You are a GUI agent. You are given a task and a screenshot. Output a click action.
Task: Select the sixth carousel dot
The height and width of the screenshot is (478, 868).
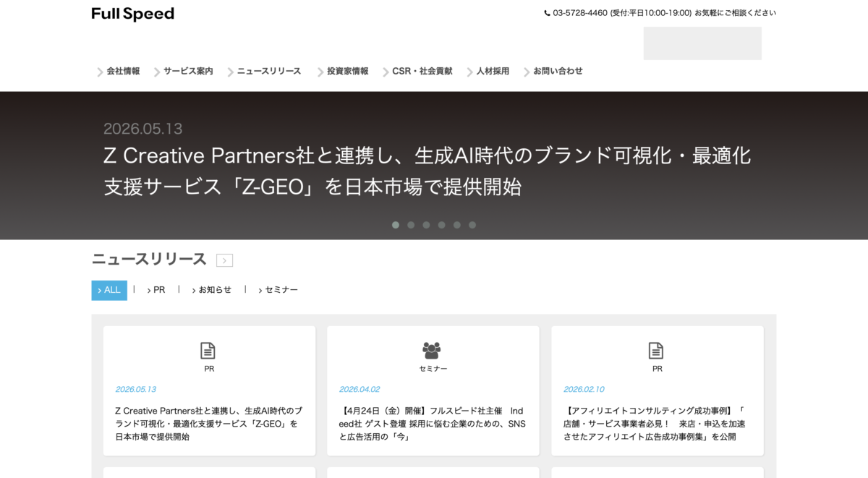pyautogui.click(x=472, y=225)
